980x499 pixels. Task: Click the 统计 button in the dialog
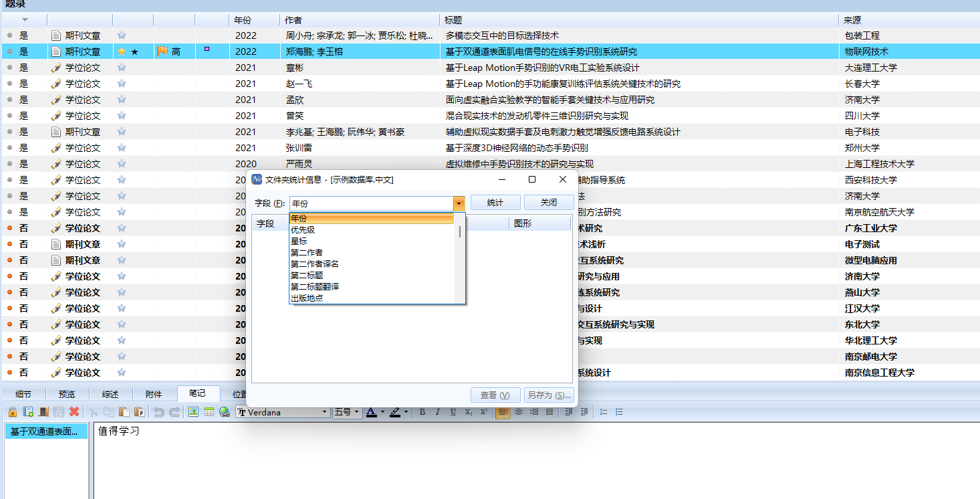(495, 203)
